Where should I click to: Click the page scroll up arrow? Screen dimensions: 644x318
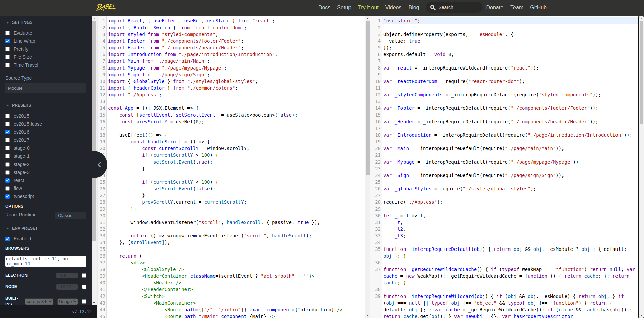641,18
